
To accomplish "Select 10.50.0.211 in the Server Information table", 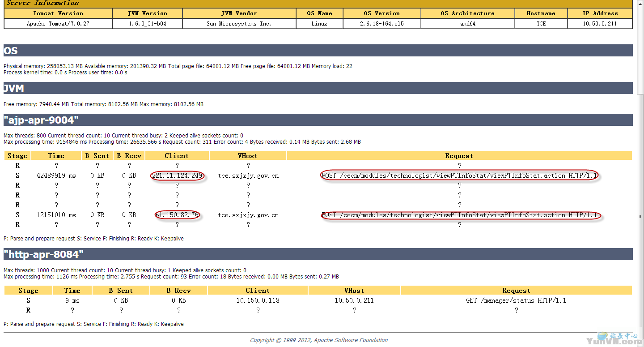I will (600, 24).
